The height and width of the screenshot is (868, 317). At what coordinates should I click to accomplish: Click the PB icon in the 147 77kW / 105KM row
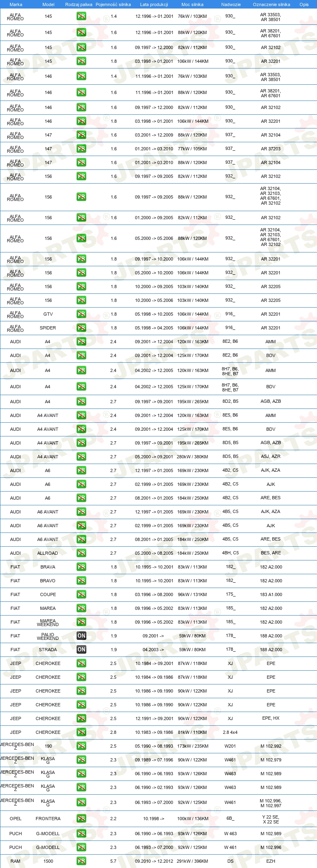pos(81,149)
